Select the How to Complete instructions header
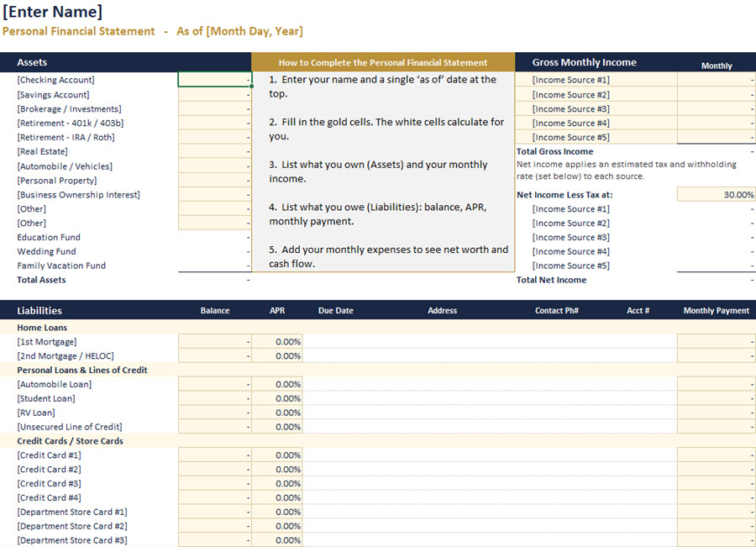Viewport: 756px width, 547px height. click(383, 62)
